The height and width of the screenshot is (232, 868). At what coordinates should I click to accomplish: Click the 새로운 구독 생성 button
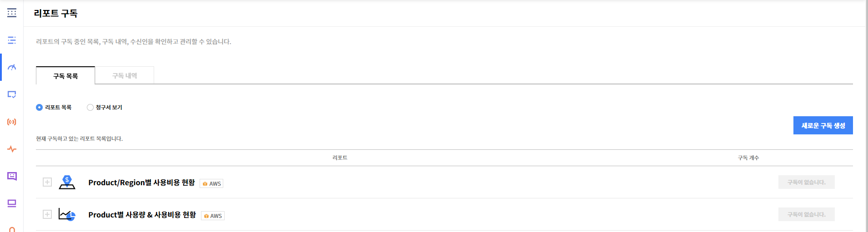tap(823, 126)
